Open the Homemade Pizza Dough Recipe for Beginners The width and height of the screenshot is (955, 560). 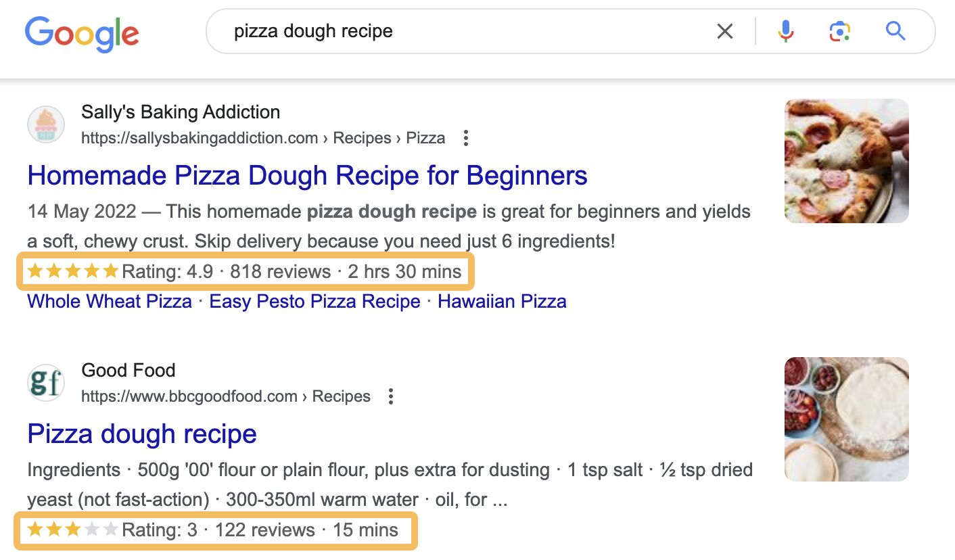pyautogui.click(x=306, y=175)
